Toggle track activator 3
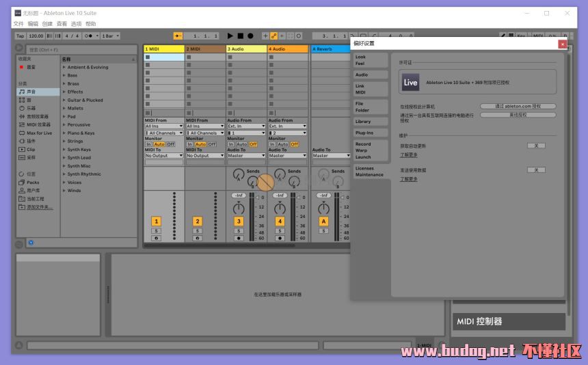 click(239, 221)
